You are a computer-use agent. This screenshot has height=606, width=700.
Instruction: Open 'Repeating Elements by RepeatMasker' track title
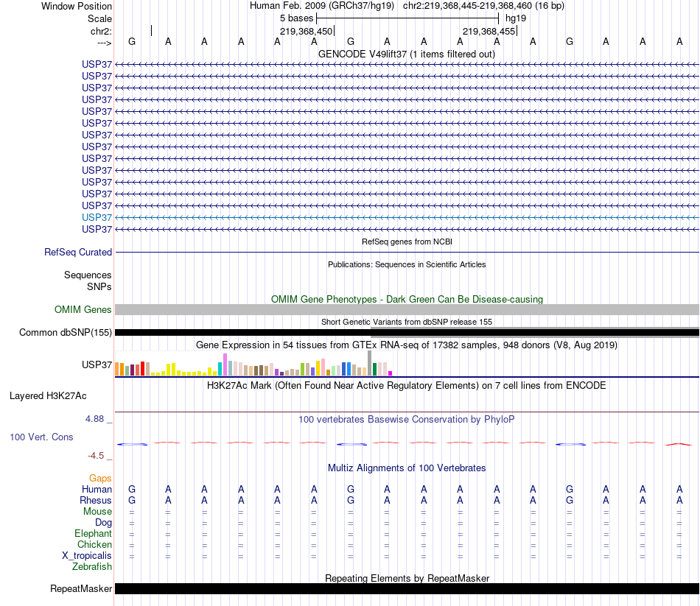(x=407, y=578)
